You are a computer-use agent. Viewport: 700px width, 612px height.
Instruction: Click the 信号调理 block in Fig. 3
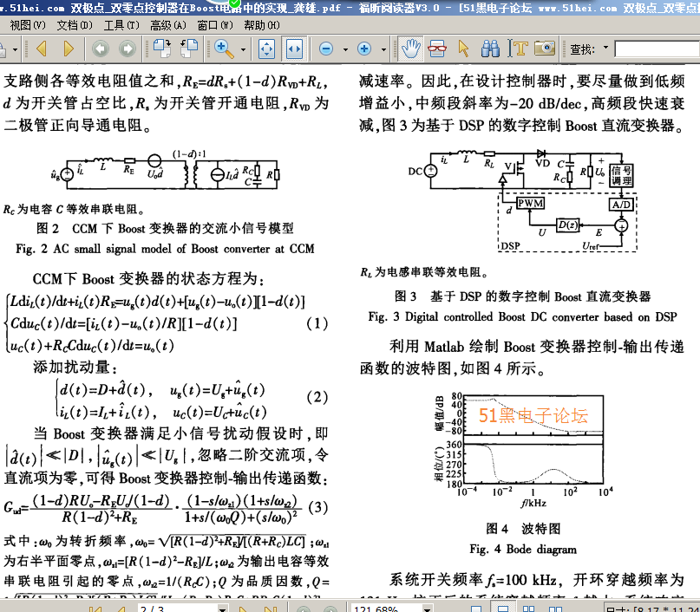(x=621, y=175)
